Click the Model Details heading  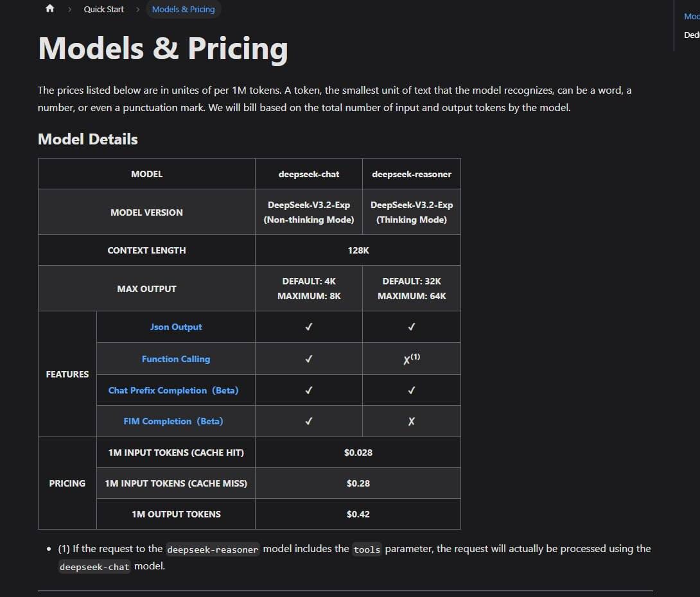coord(88,139)
